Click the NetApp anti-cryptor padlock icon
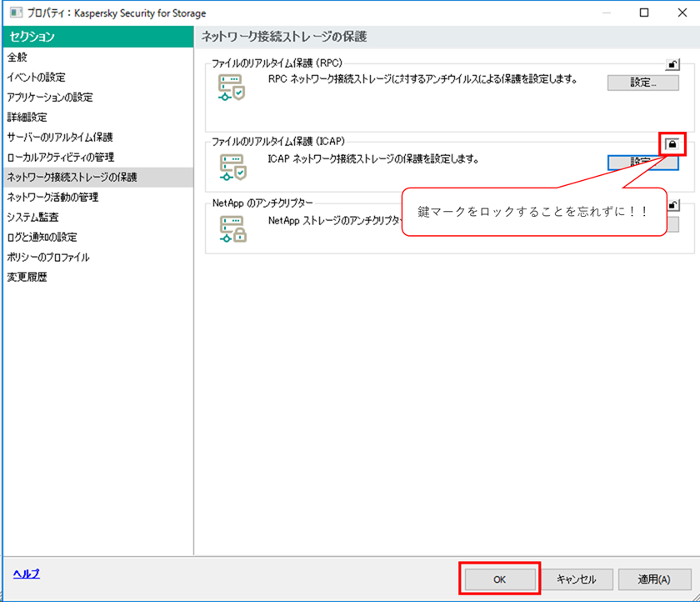Screen dimensions: 700x602 pyautogui.click(x=232, y=229)
